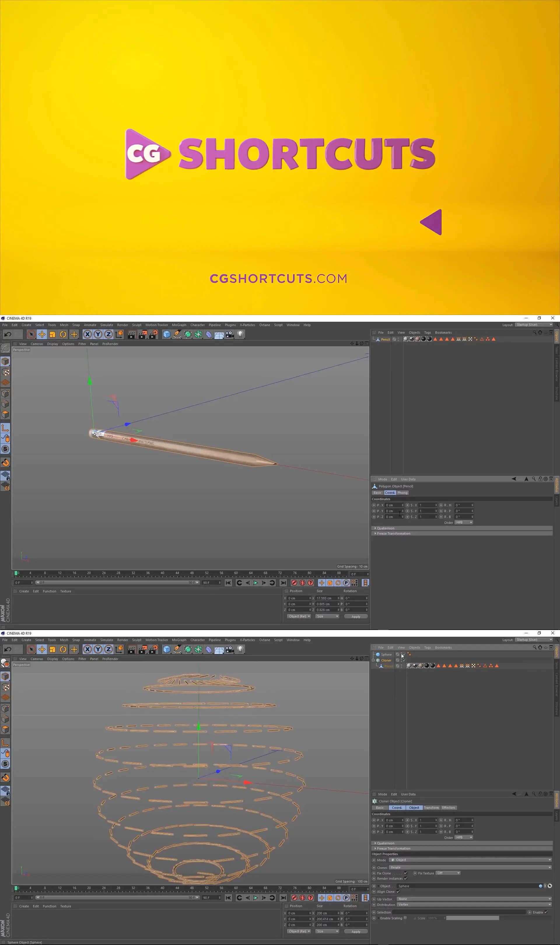Screen dimensions: 560x945
Task: Click frame 40 on lower window timeline ruler
Action: point(162,889)
